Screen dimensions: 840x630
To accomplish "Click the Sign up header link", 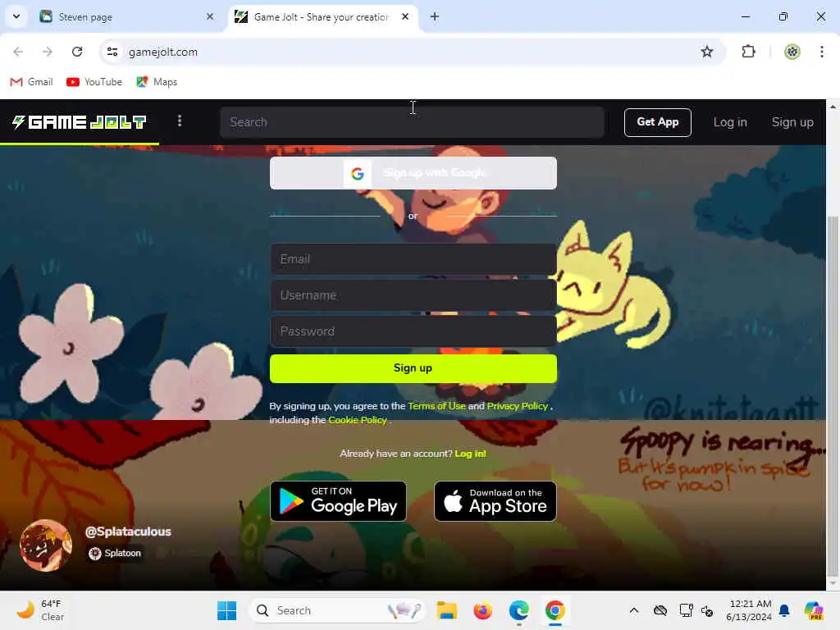I will 792,122.
